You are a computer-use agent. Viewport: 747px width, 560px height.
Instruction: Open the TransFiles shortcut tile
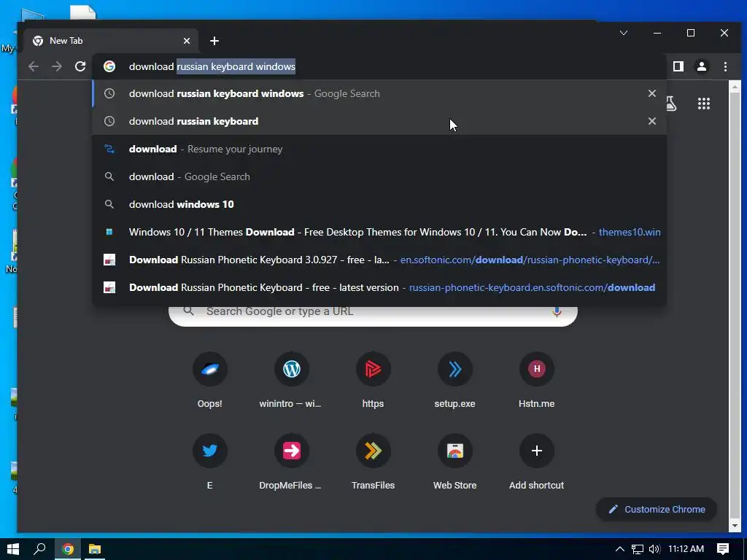373,462
